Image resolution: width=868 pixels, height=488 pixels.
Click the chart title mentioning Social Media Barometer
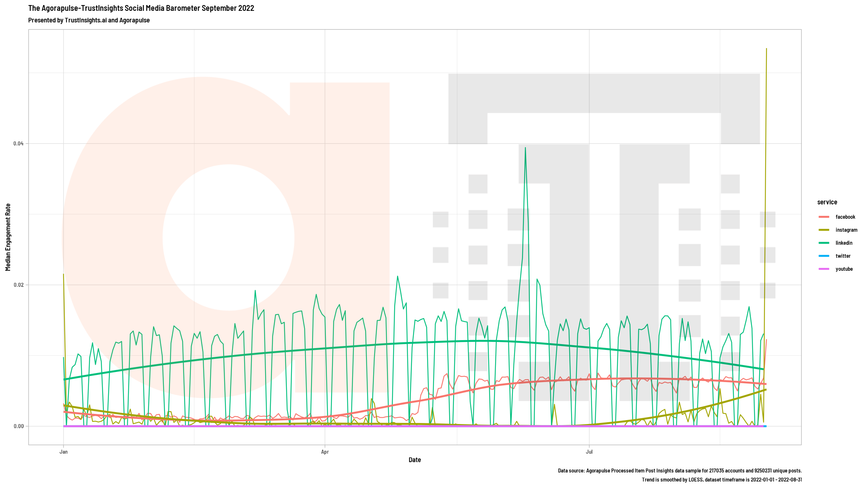[141, 8]
